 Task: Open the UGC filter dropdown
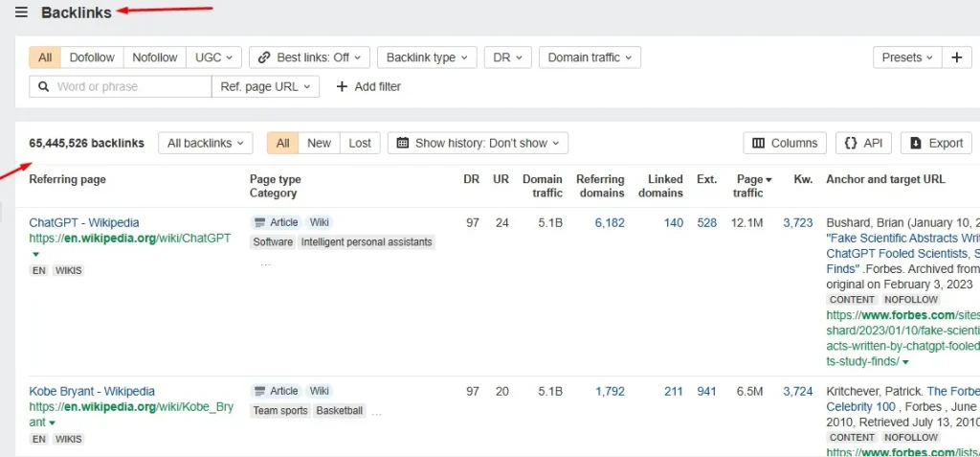point(213,57)
